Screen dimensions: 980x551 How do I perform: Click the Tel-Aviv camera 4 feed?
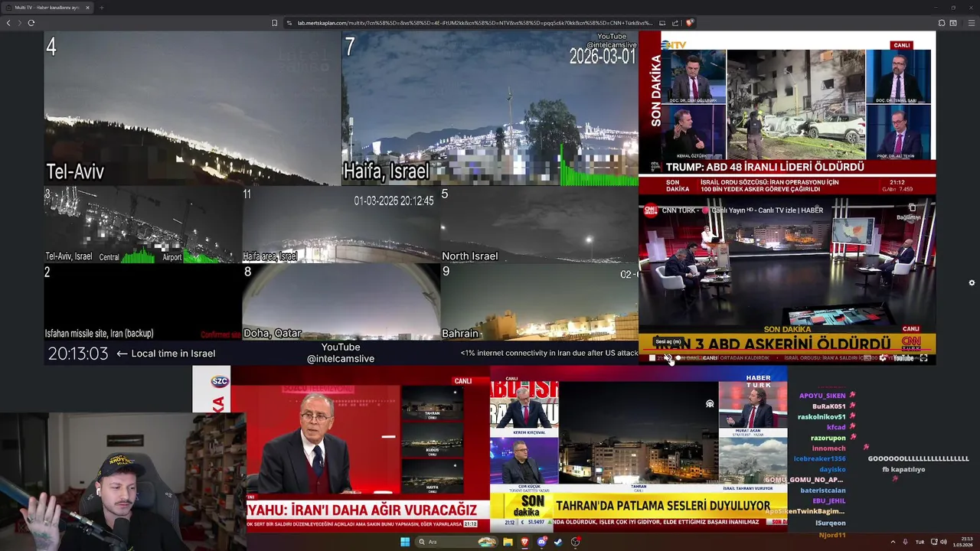point(192,108)
